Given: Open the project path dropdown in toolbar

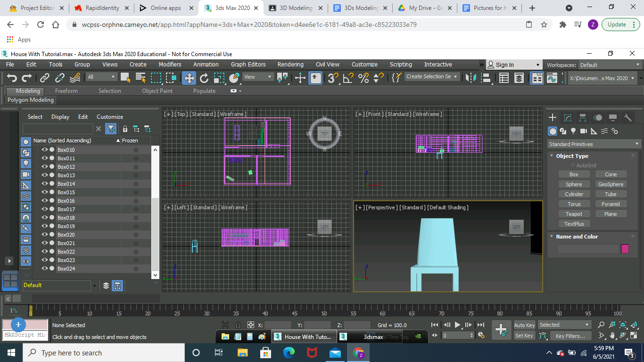Looking at the screenshot, I should tap(603, 78).
